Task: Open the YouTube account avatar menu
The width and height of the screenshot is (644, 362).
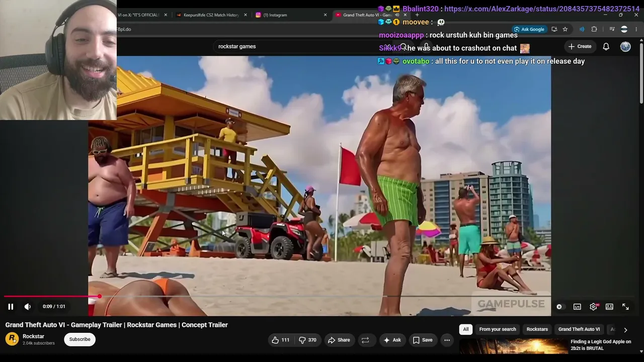Action: pos(625,46)
